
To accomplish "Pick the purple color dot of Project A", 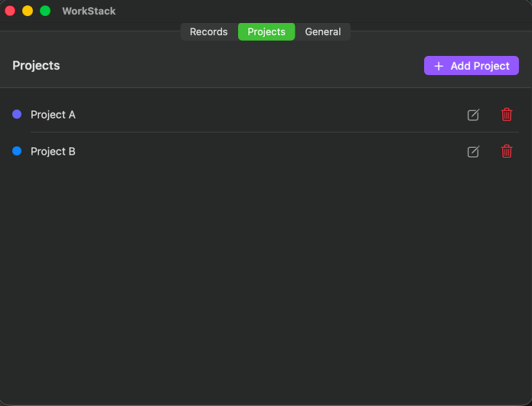I will pos(17,114).
